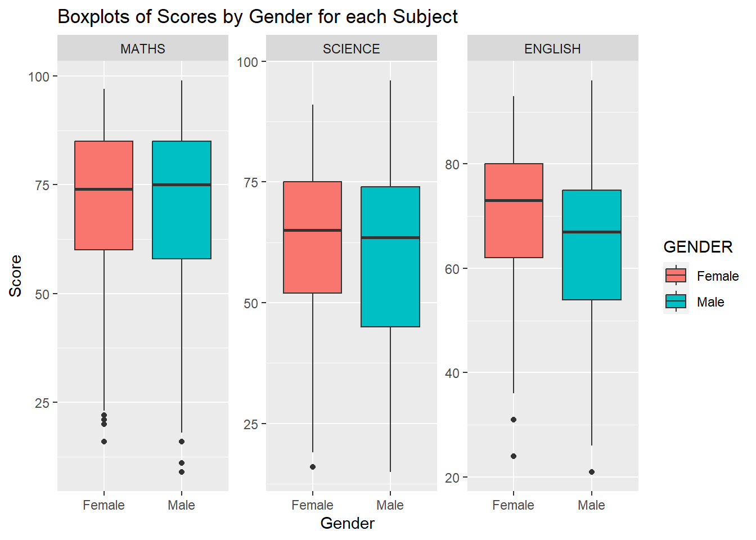756x540 pixels.
Task: Click the Male legend color swatch
Action: [x=676, y=301]
